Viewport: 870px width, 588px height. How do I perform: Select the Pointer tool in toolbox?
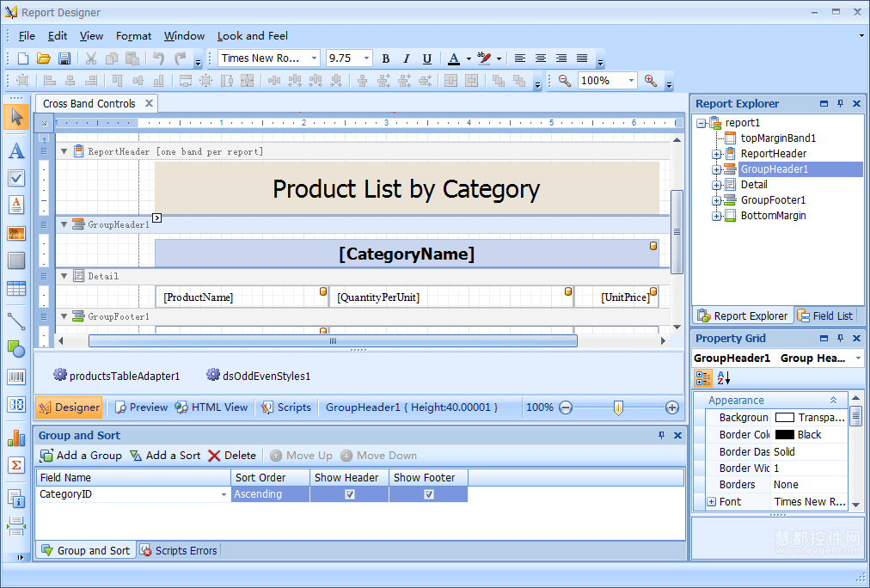pos(16,117)
